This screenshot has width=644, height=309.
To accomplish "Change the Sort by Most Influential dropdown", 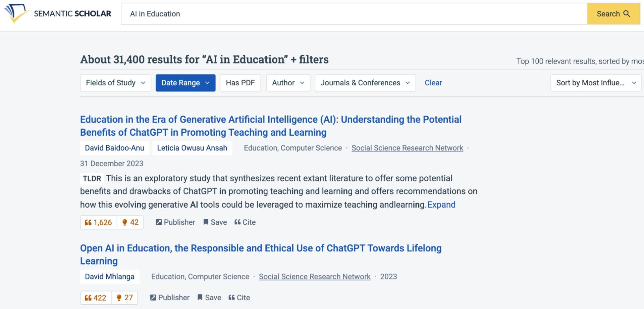I will (x=596, y=83).
